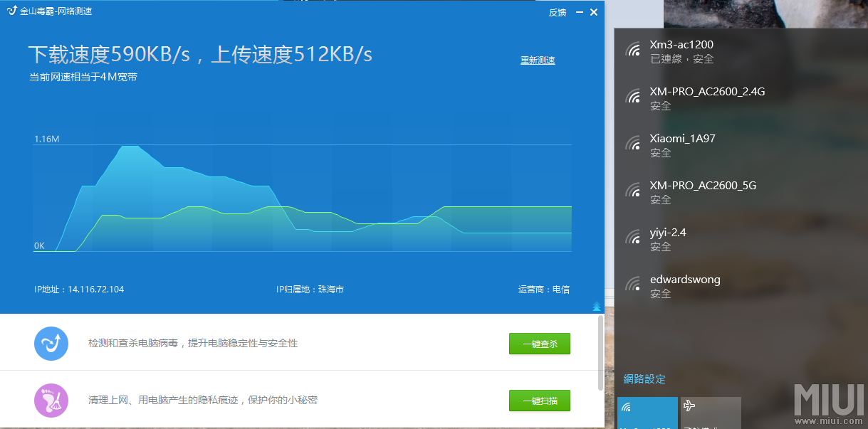Click the 清理上网 privacy traces description text
Screen dimensions: 868x429
pyautogui.click(x=203, y=400)
